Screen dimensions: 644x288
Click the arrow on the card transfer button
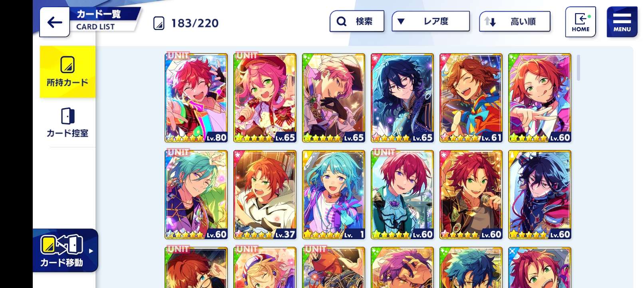(x=91, y=251)
